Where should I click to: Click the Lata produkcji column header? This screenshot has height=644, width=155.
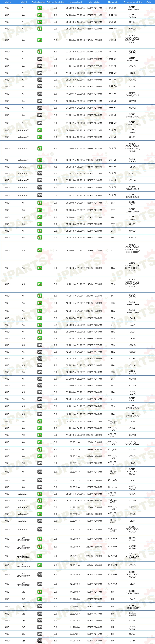pos(75,2)
